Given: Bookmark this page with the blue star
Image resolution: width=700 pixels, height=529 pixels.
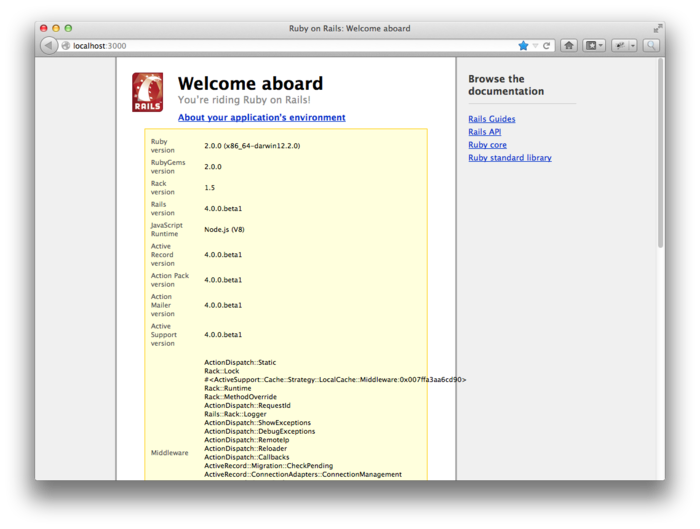Looking at the screenshot, I should [x=523, y=46].
